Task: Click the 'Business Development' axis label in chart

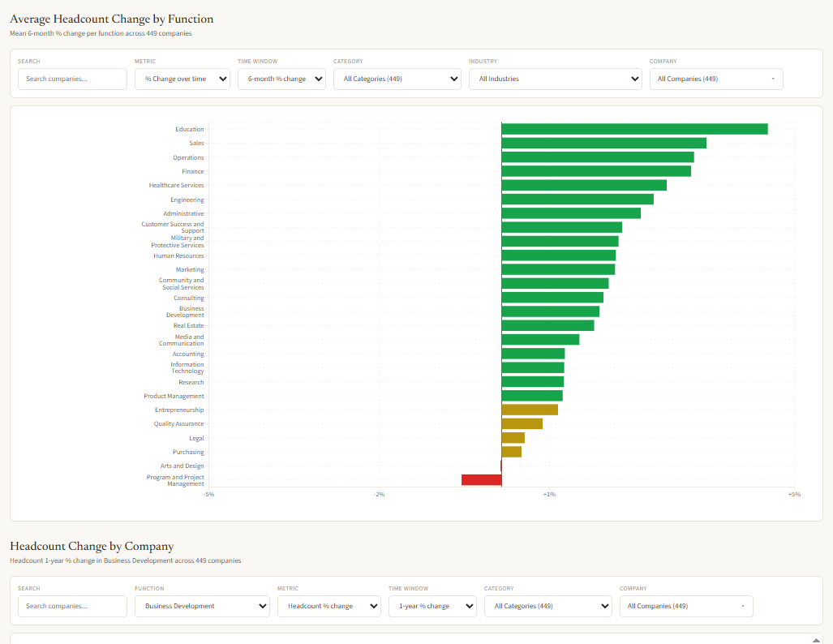Action: point(185,312)
